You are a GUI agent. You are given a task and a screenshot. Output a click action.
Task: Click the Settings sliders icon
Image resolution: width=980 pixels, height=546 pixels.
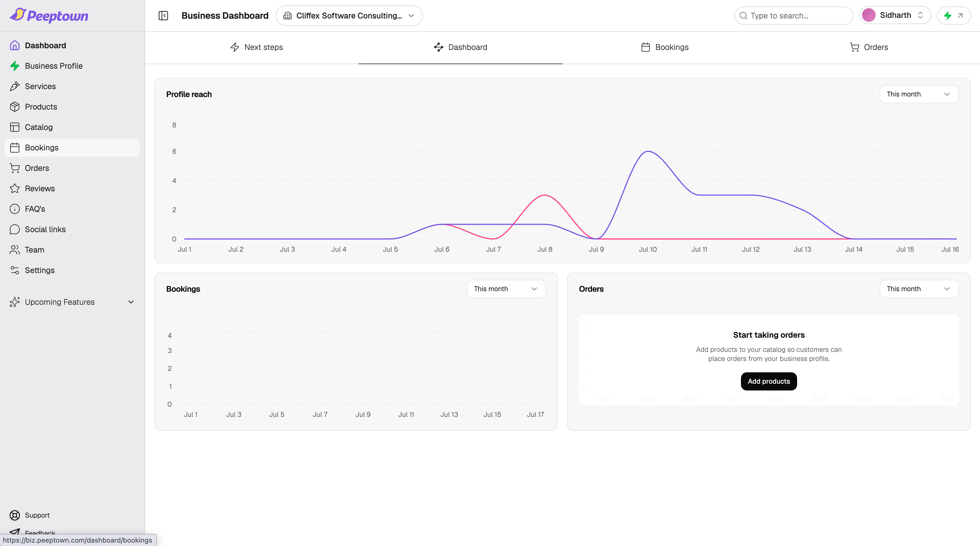click(x=15, y=270)
